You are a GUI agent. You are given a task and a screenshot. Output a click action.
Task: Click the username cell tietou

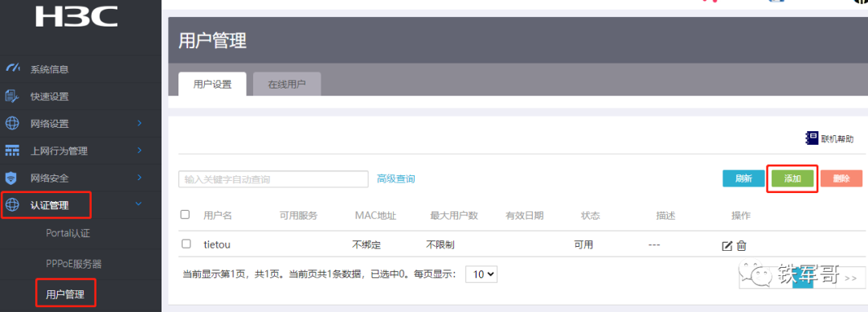[x=216, y=244]
